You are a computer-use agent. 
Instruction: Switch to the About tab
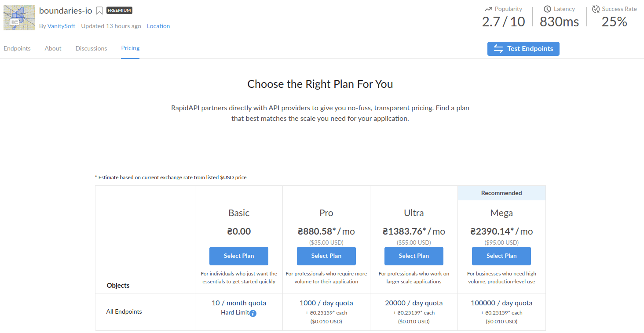(53, 48)
